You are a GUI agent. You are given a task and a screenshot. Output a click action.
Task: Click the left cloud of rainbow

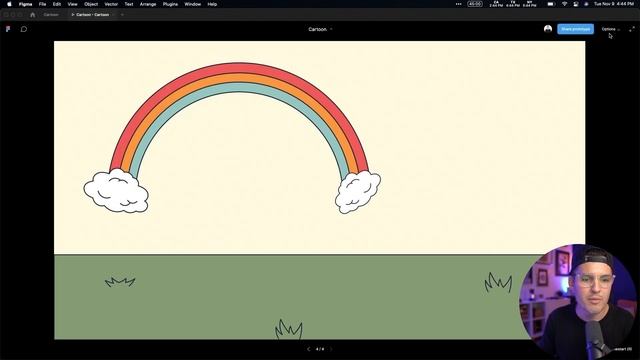(116, 191)
